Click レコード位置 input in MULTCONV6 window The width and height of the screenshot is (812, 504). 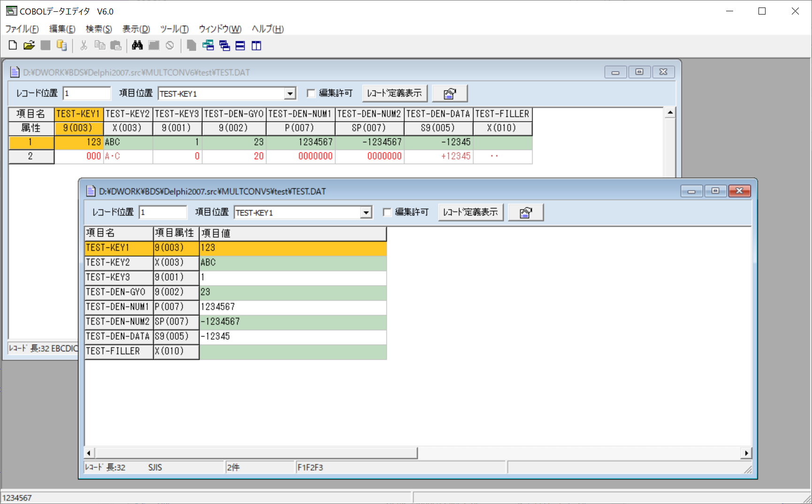(x=87, y=93)
